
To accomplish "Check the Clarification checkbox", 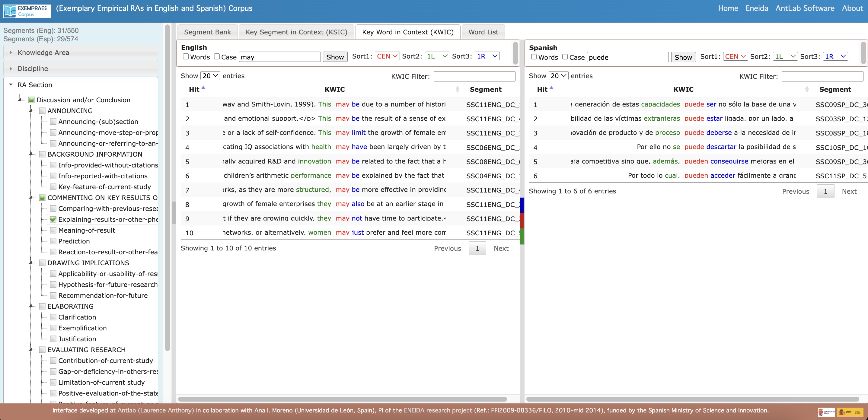I will coord(53,317).
